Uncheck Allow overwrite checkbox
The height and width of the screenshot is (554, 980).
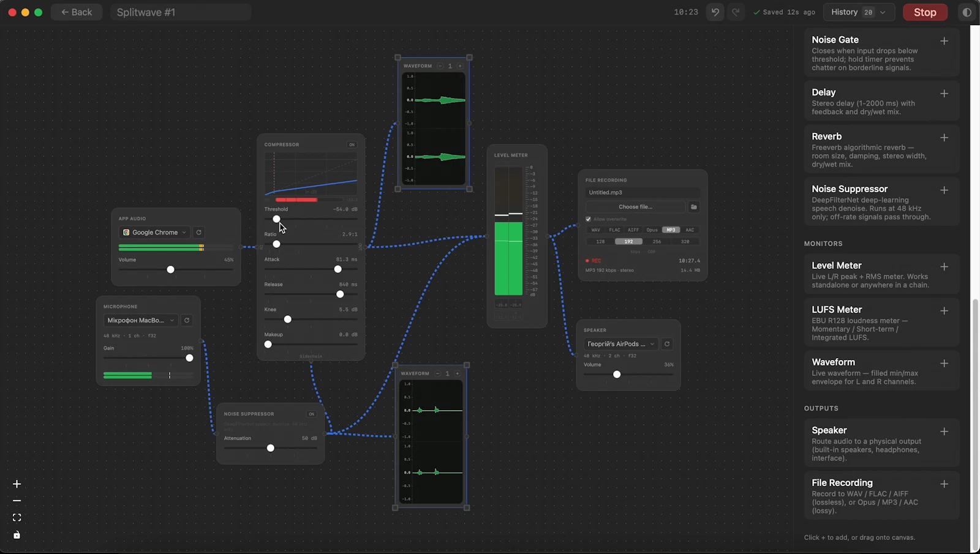coord(589,219)
